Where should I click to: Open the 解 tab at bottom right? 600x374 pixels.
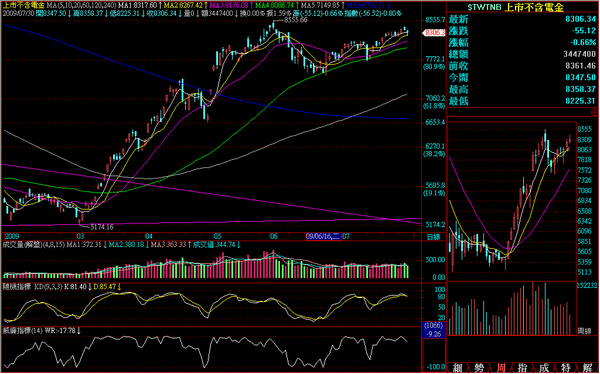[x=588, y=368]
